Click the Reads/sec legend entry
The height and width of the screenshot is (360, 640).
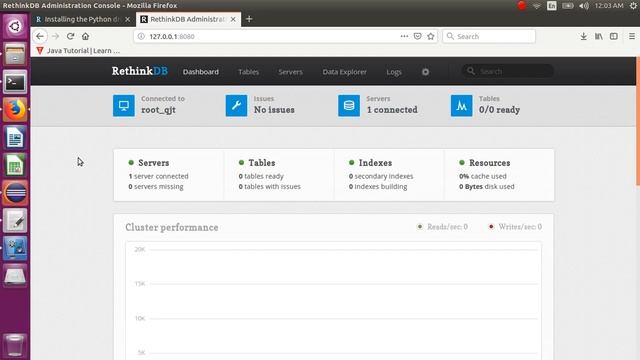442,227
